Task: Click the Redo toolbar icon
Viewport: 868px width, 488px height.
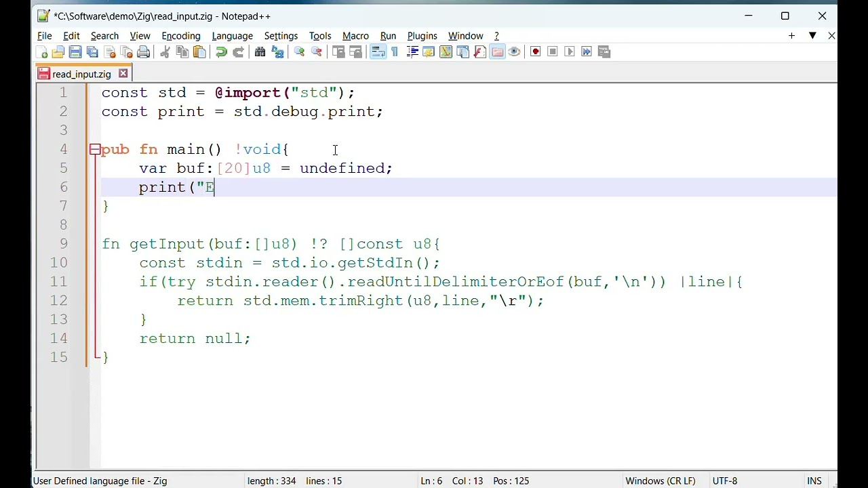Action: 238,52
